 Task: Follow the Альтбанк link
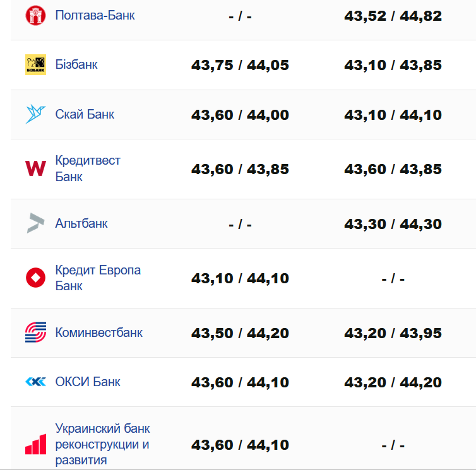click(81, 223)
